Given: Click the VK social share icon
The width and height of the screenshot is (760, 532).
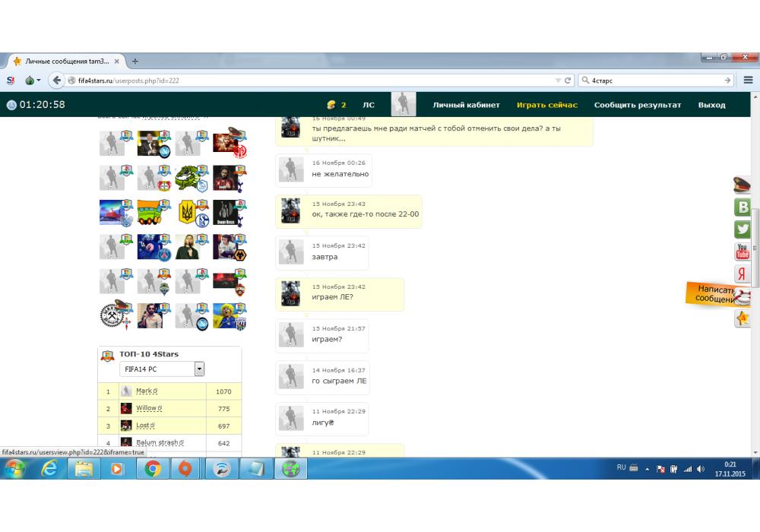Looking at the screenshot, I should pyautogui.click(x=743, y=207).
